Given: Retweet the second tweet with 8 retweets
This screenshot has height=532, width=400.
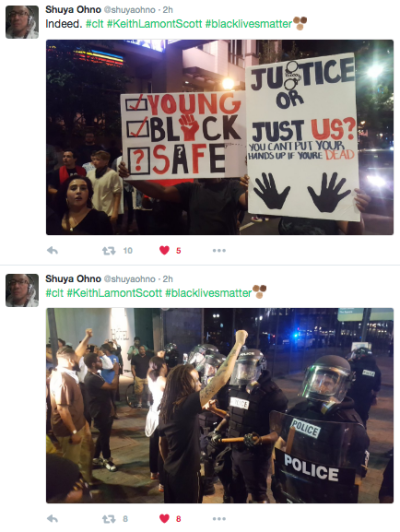Looking at the screenshot, I should (x=109, y=519).
